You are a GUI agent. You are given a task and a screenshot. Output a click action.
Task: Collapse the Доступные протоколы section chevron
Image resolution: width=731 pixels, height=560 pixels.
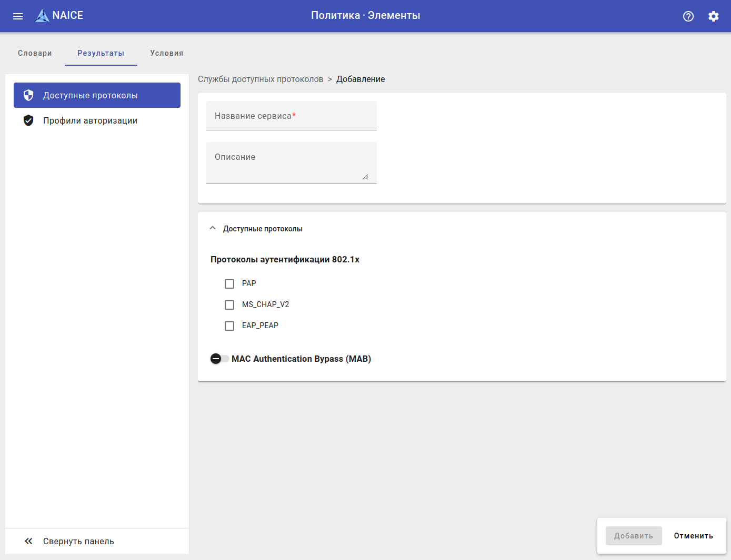pyautogui.click(x=213, y=228)
